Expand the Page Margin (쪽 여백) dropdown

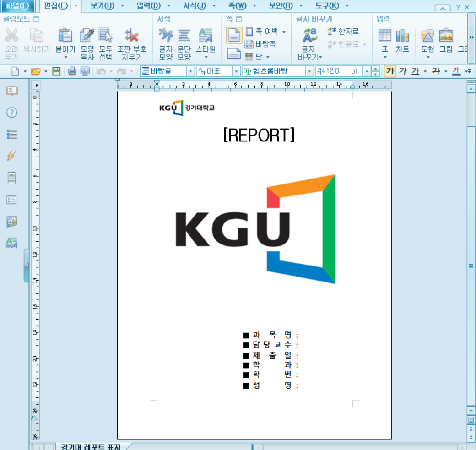point(284,32)
